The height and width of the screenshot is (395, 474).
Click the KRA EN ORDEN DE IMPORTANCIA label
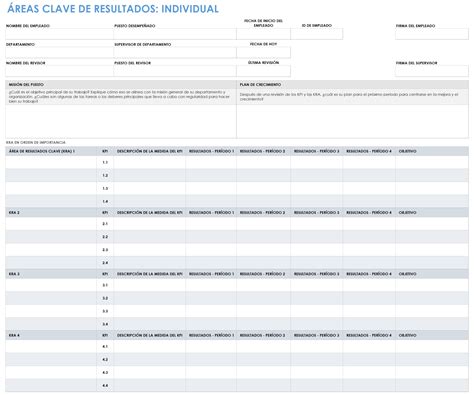coord(36,142)
